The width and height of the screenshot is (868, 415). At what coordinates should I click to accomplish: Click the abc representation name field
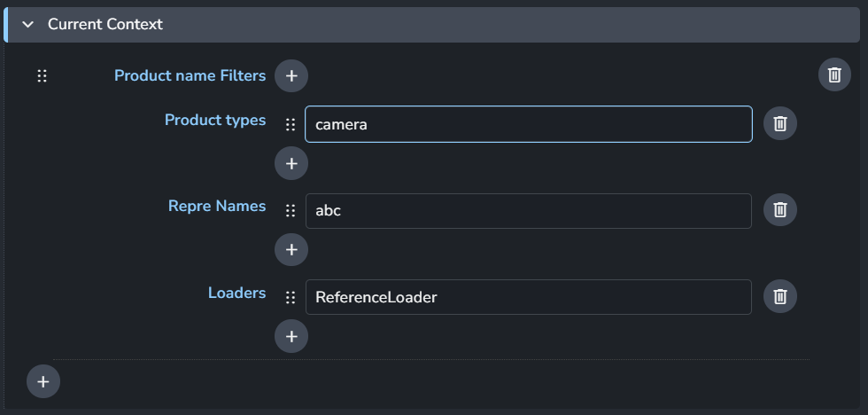coord(528,211)
